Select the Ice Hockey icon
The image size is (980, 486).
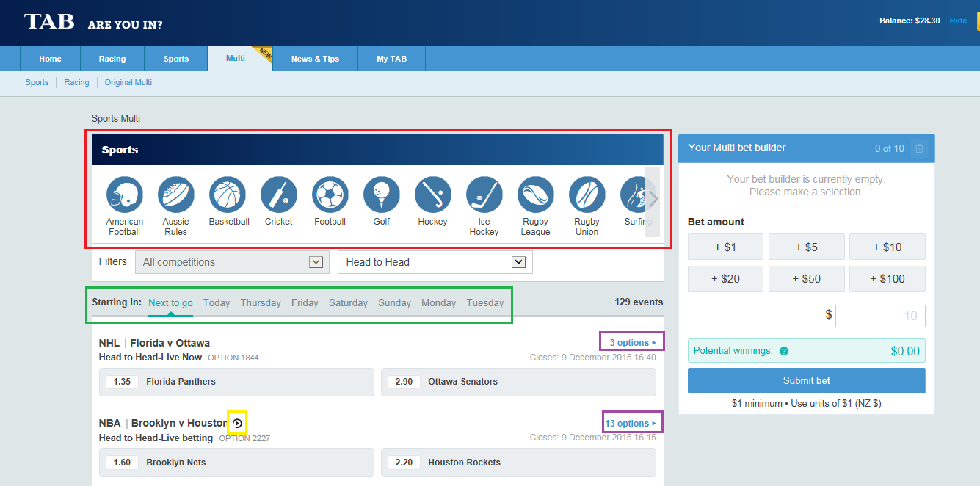[x=484, y=195]
